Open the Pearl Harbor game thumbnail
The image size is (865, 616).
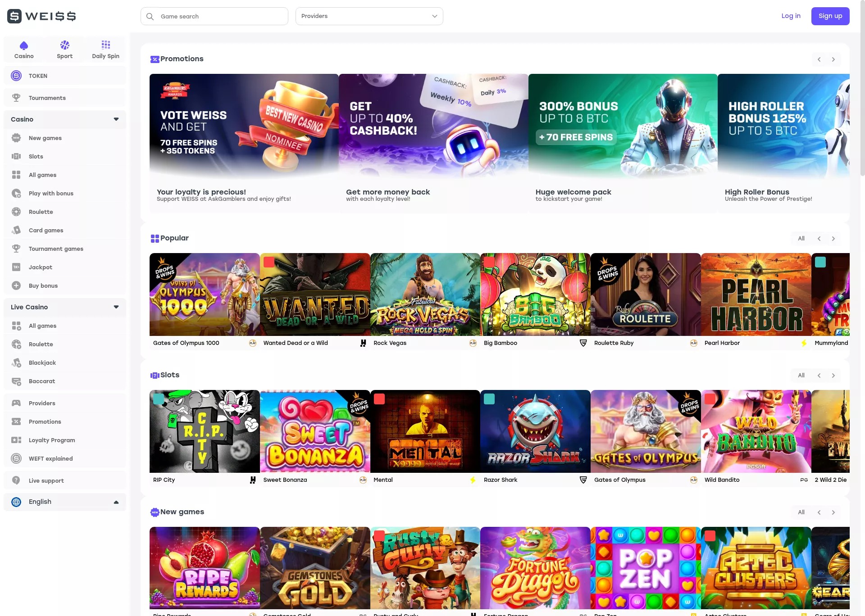tap(756, 294)
